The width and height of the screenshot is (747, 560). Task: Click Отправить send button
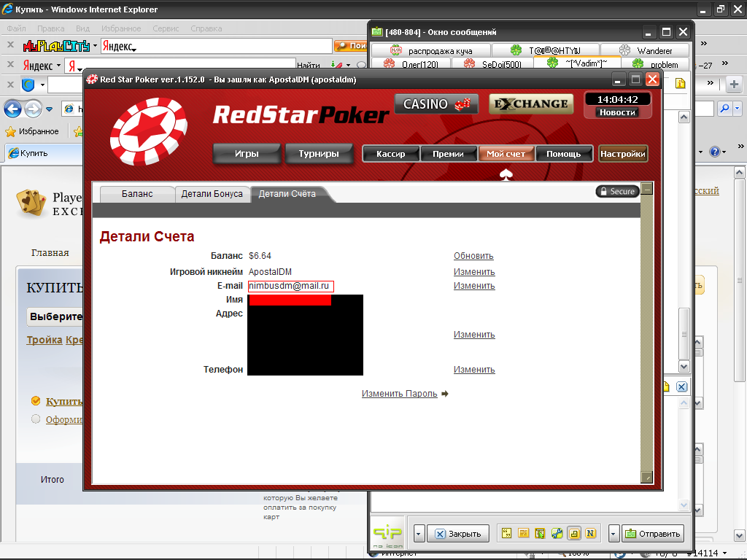653,534
